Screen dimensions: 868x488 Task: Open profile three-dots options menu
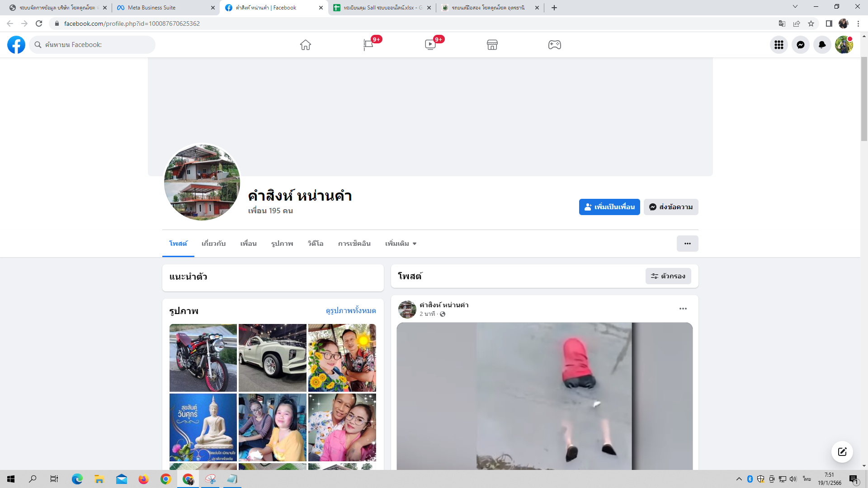tap(687, 244)
